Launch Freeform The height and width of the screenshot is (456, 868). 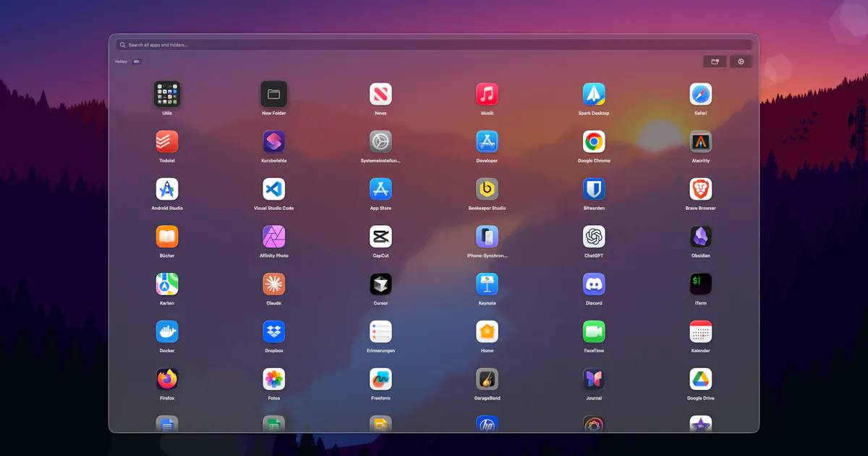(380, 379)
